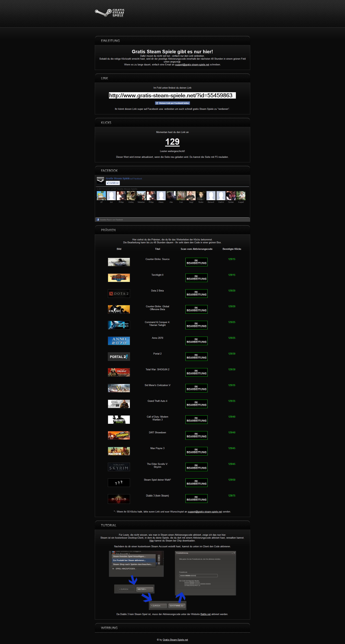Click the Anno 2070 game banner

pos(119,341)
